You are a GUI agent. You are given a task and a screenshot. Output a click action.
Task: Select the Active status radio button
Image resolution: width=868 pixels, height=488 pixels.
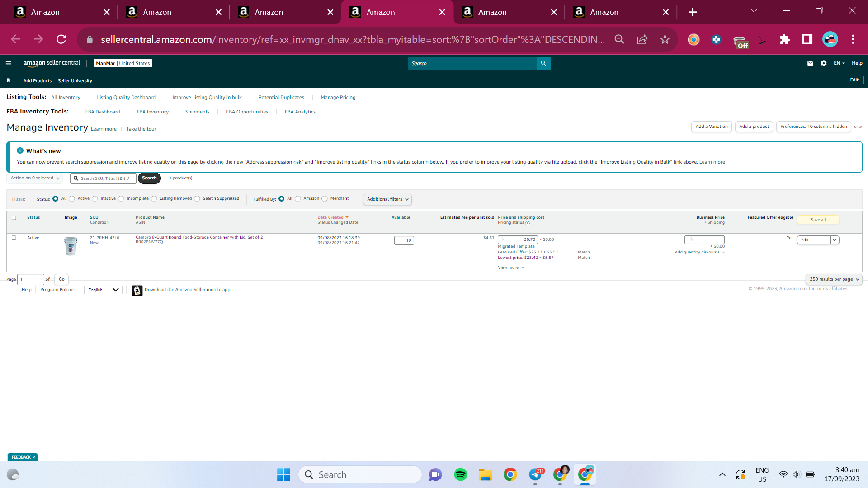(72, 199)
